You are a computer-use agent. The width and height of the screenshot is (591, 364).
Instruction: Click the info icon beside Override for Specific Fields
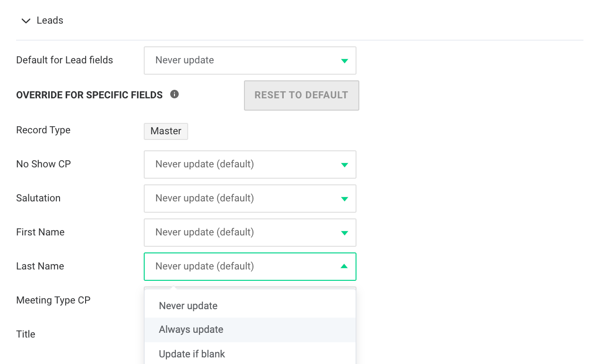click(174, 94)
